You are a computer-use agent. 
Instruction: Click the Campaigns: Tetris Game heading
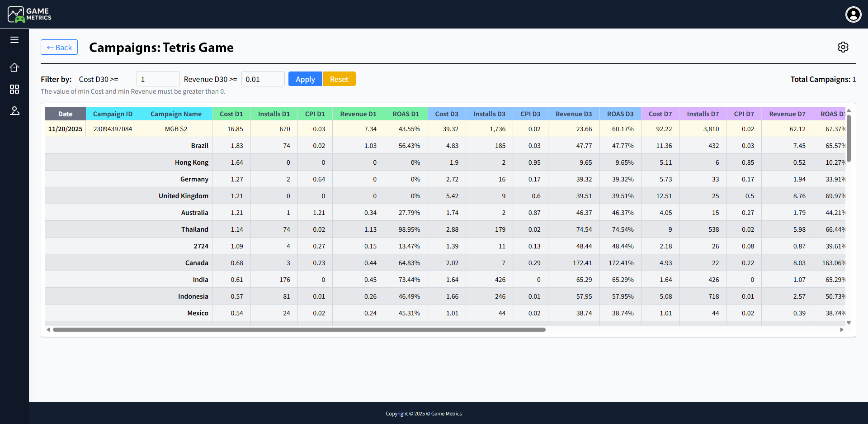161,48
